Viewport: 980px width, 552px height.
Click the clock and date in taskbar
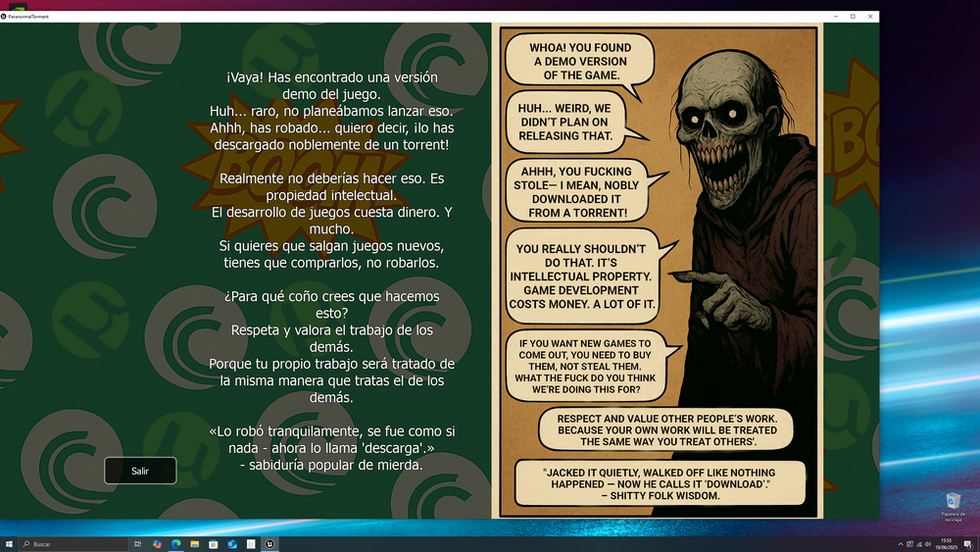(946, 543)
